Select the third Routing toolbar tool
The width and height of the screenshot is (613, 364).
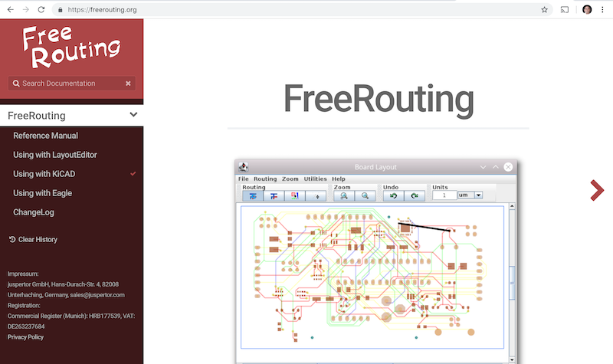click(295, 196)
